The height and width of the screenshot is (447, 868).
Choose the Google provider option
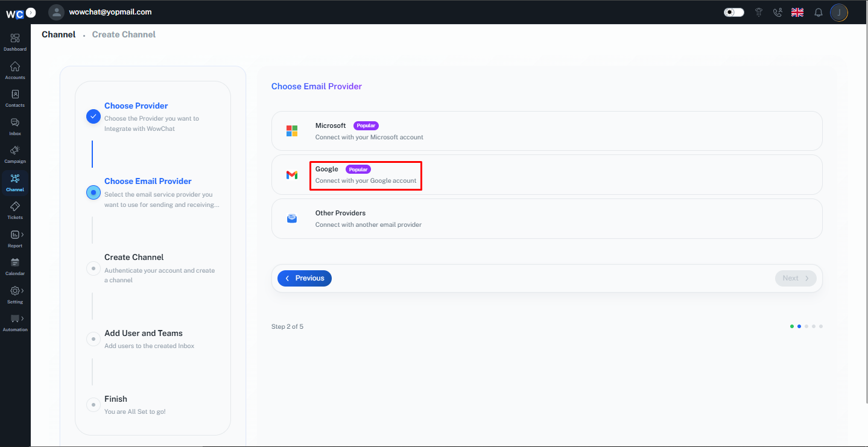[547, 175]
